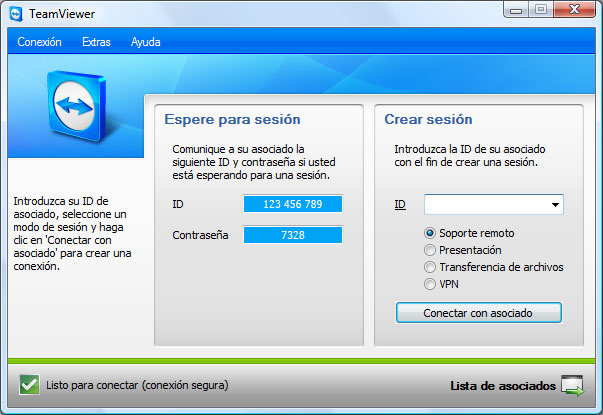Open the Ayuda menu
The width and height of the screenshot is (603, 415).
[145, 42]
